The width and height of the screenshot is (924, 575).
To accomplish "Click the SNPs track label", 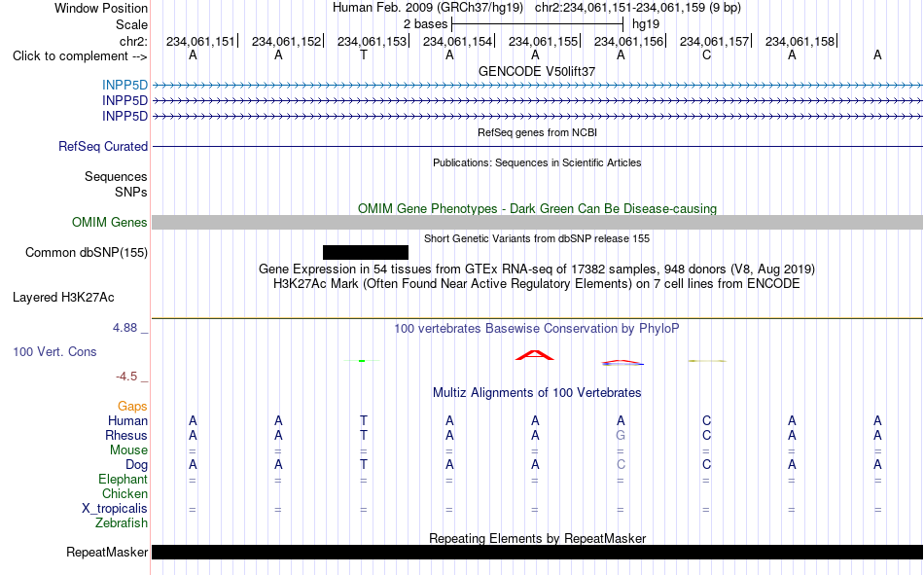I will coord(131,193).
